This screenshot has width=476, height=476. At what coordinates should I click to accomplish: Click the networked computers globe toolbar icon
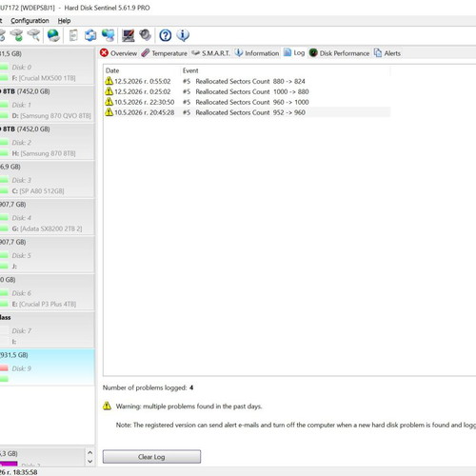(109, 35)
